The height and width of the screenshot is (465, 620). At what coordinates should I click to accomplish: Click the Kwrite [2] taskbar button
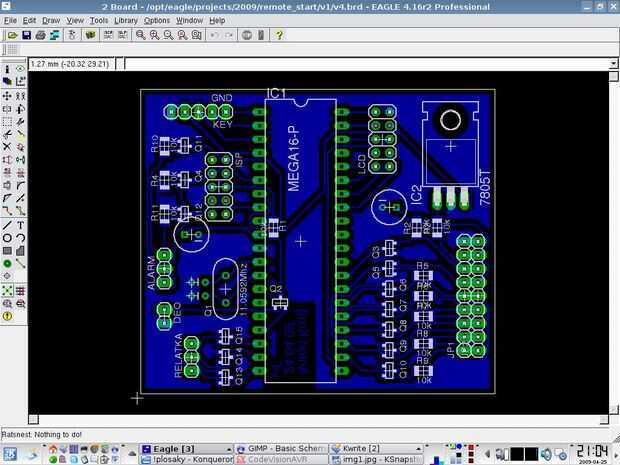[x=376, y=449]
